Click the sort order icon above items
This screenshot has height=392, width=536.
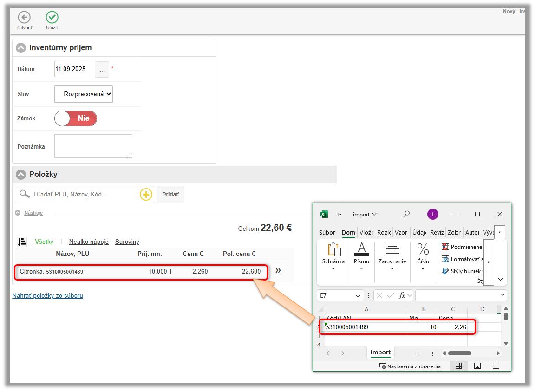[21, 242]
